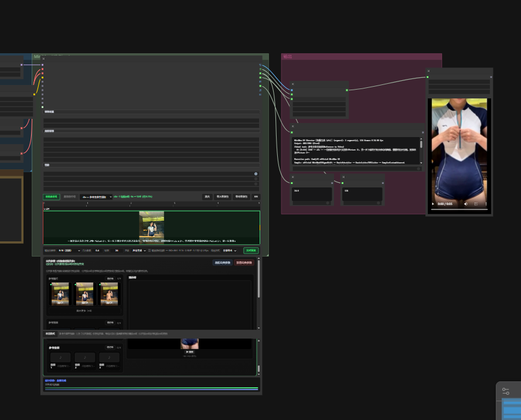Click the third audio slot's music note icon

tap(110, 357)
